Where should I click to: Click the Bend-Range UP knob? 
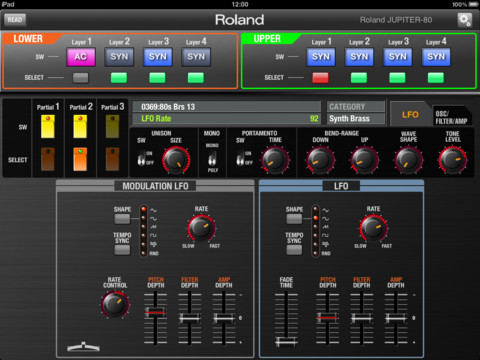coord(365,160)
